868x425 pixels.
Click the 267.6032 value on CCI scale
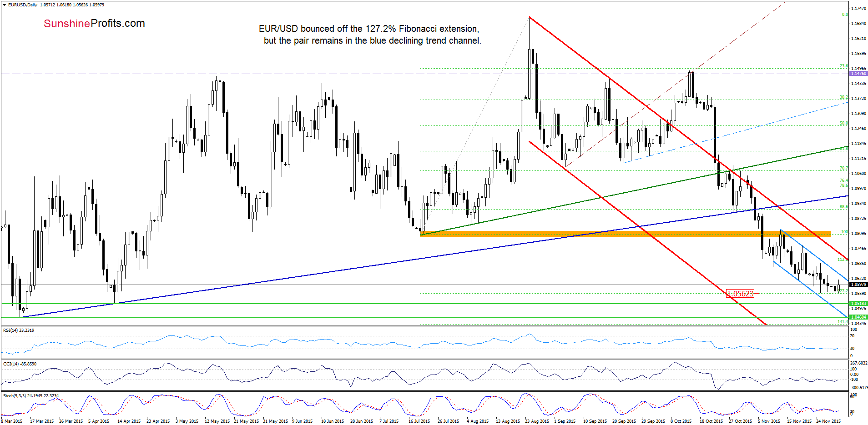[x=859, y=363]
